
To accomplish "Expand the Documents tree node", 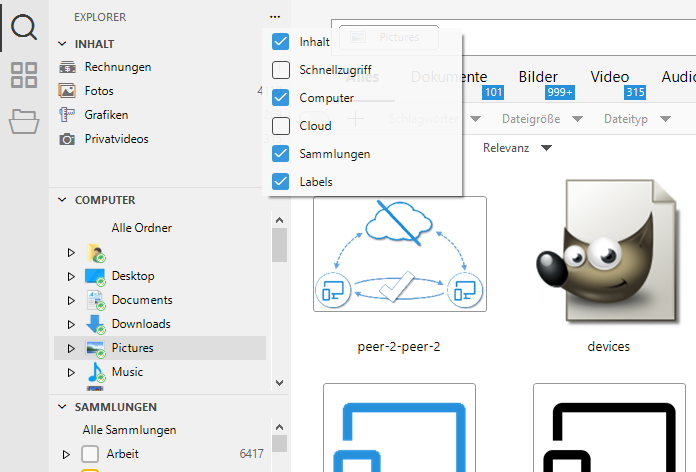I will pos(71,300).
